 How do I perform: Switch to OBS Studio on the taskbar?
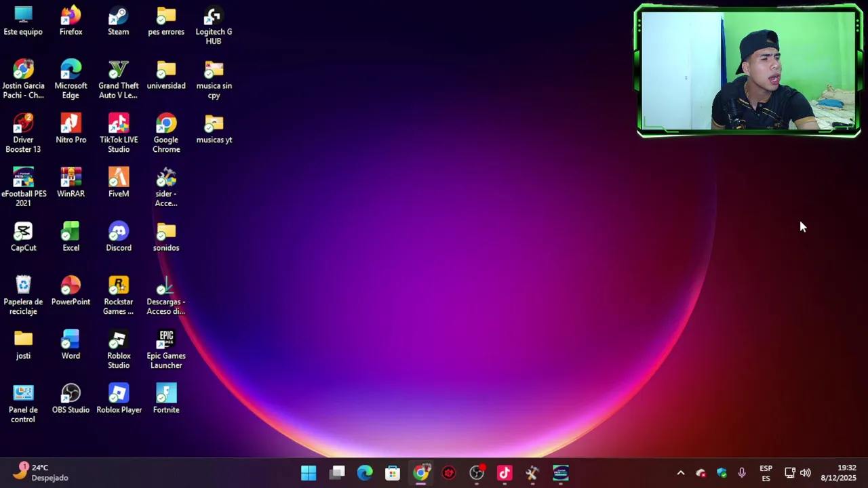tap(477, 472)
